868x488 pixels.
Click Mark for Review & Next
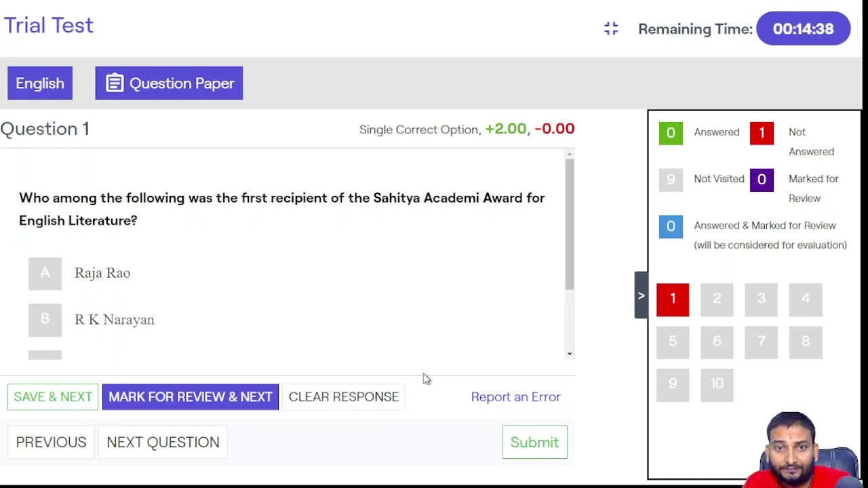[191, 397]
